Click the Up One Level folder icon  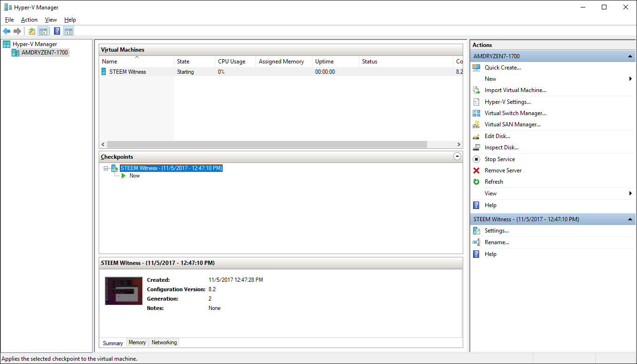[31, 31]
